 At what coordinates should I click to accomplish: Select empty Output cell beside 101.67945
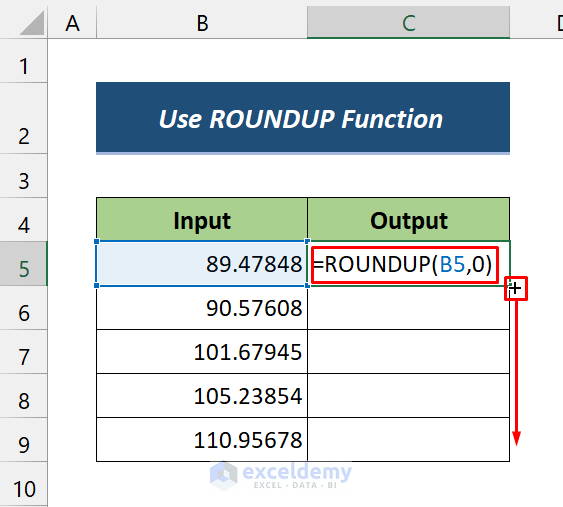coord(409,352)
